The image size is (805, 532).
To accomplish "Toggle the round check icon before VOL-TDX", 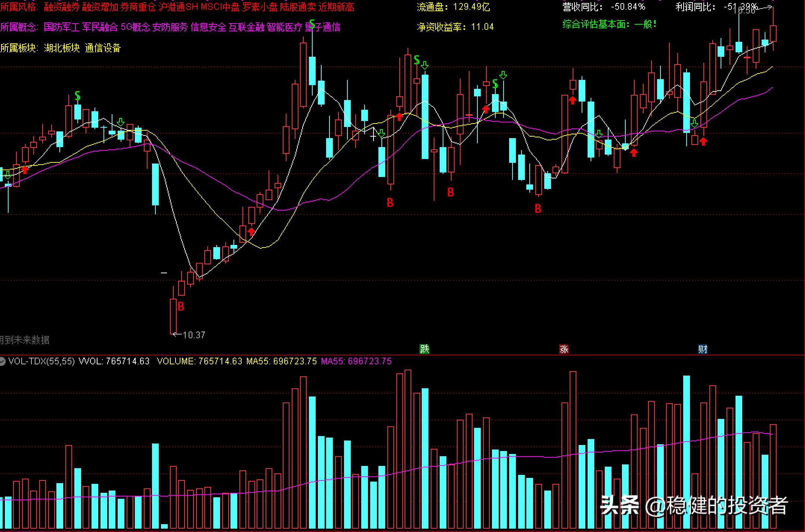I will [2, 361].
